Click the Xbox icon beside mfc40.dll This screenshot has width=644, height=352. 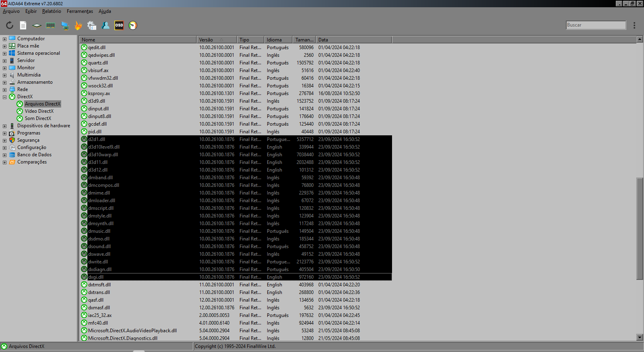coord(84,323)
